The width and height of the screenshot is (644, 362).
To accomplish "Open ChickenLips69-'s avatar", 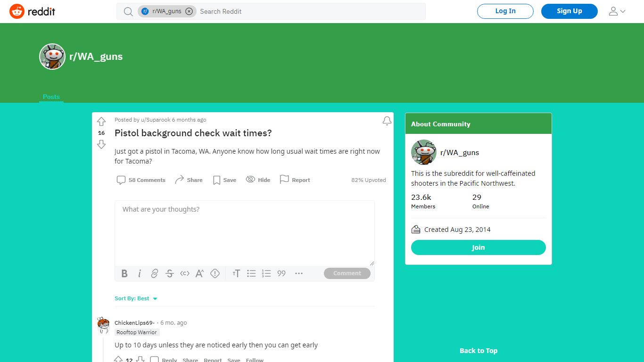I will tap(103, 325).
